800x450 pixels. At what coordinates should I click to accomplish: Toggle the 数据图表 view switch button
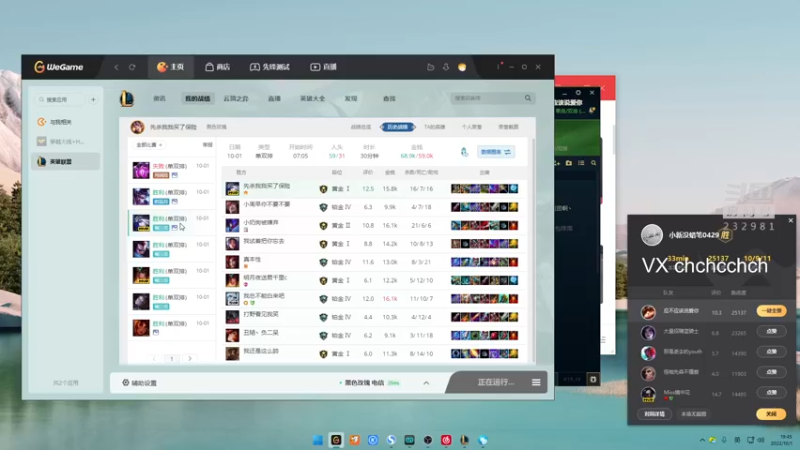pos(495,152)
